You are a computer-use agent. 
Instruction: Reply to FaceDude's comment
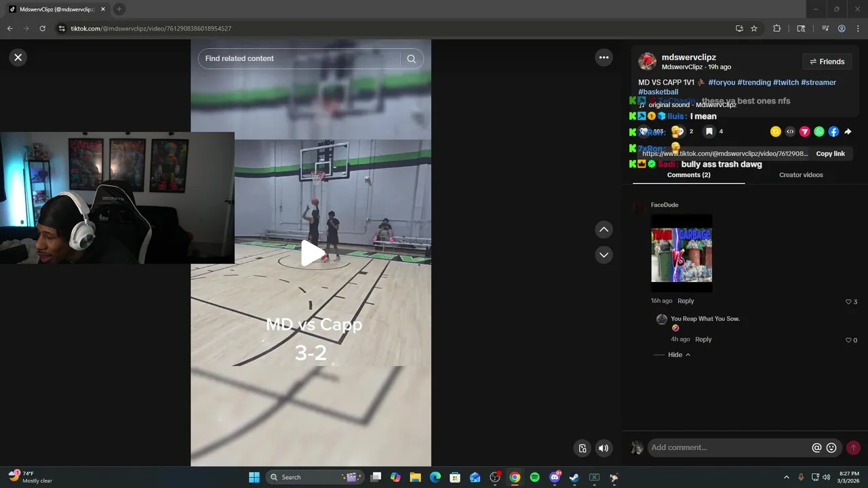tap(686, 301)
